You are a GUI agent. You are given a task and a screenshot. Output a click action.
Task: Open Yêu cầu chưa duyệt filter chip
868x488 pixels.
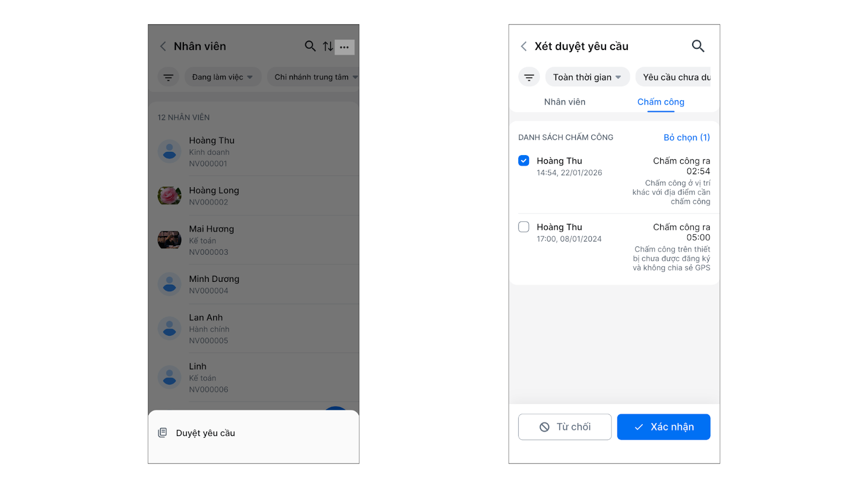click(x=673, y=77)
